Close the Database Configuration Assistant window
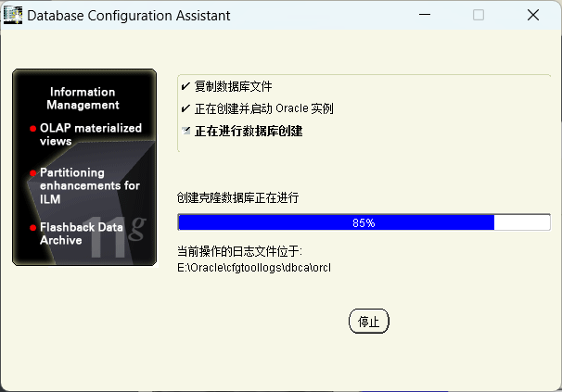 [x=533, y=15]
